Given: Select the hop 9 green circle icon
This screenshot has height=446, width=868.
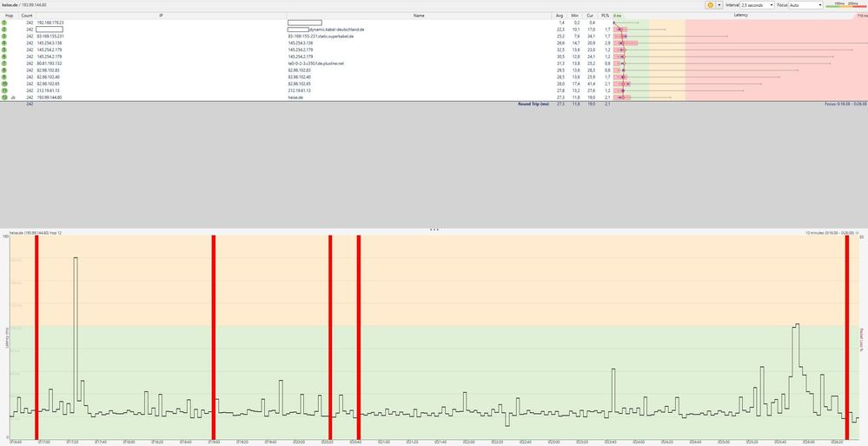Looking at the screenshot, I should (4, 77).
